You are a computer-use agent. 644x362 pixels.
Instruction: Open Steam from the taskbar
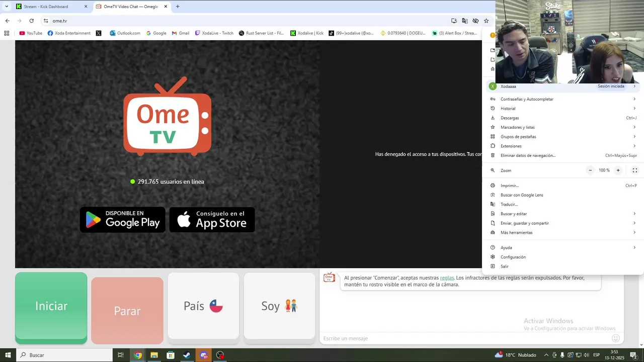(187, 355)
